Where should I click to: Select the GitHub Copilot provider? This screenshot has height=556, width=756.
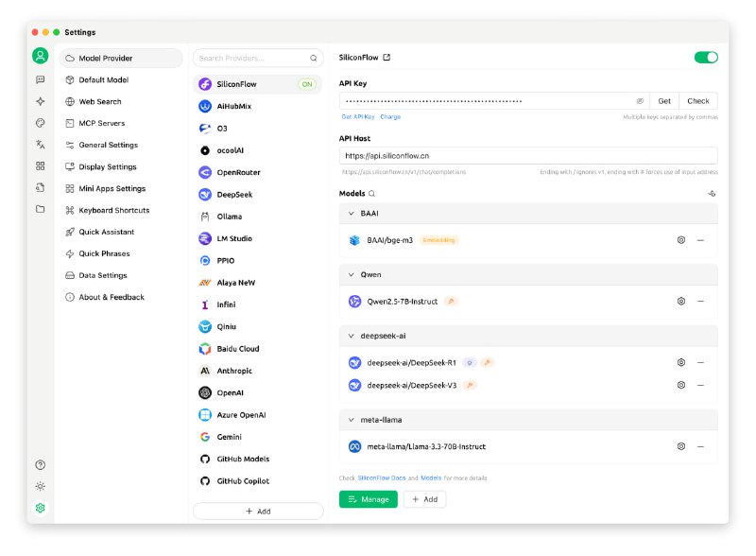tap(258, 481)
